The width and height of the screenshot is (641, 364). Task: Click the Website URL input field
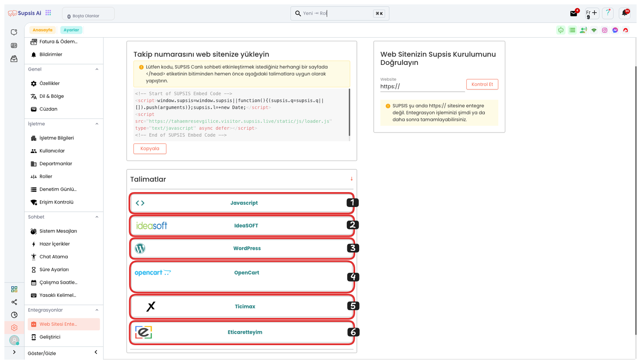(422, 87)
